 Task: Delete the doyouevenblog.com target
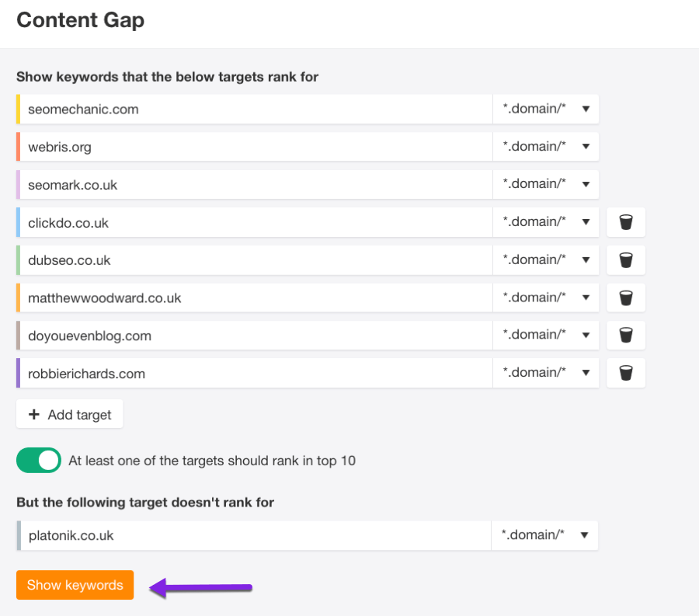[x=625, y=336]
